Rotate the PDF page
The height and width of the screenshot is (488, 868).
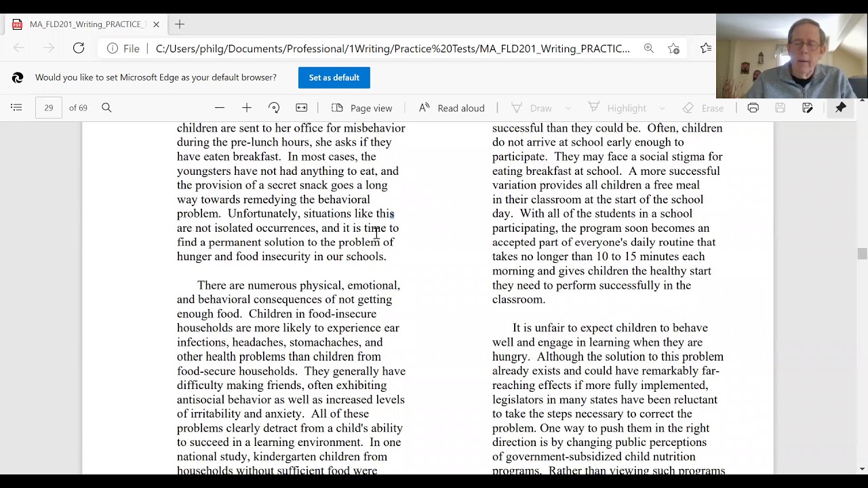(x=274, y=108)
